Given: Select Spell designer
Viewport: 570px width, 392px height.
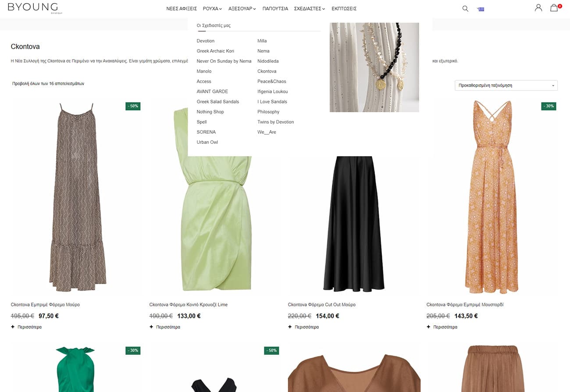Looking at the screenshot, I should pyautogui.click(x=202, y=121).
